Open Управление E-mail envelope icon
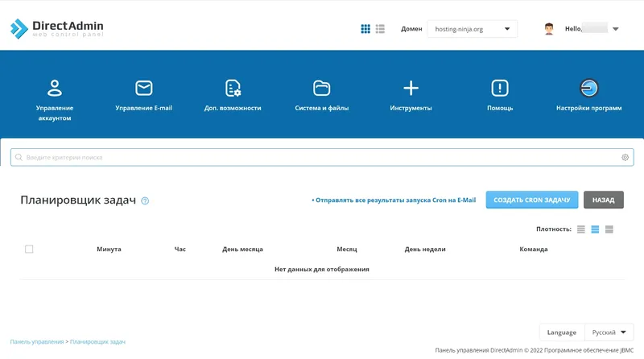 point(144,88)
